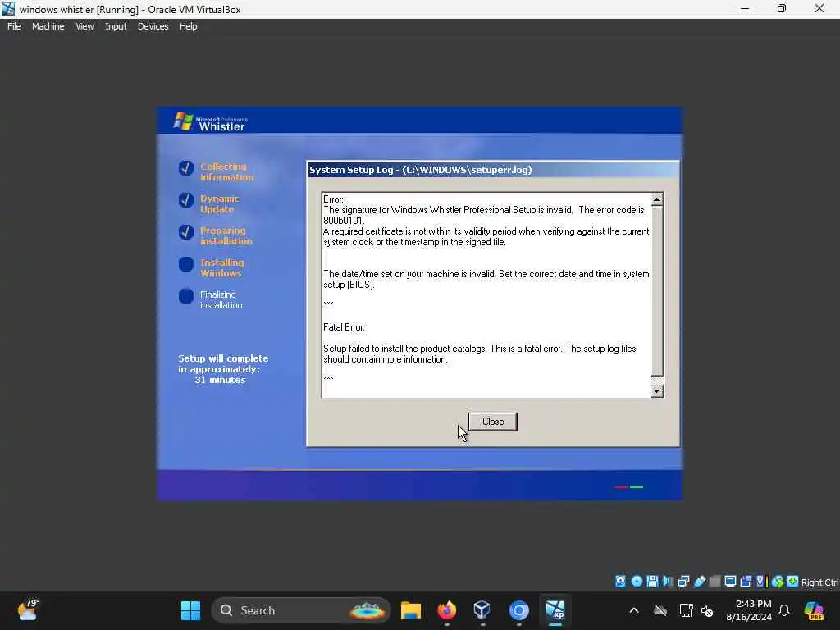This screenshot has height=630, width=840.
Task: Click the Collecting information step text
Action: [x=226, y=172]
